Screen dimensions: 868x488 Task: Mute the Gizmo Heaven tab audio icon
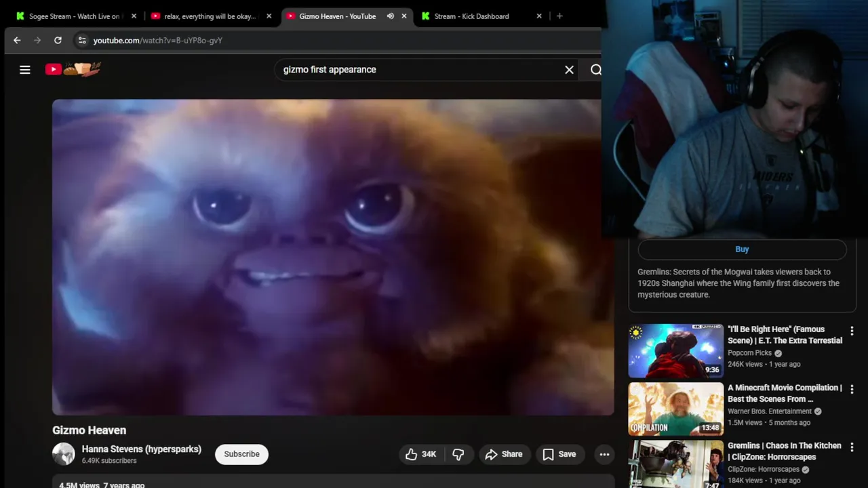(391, 16)
